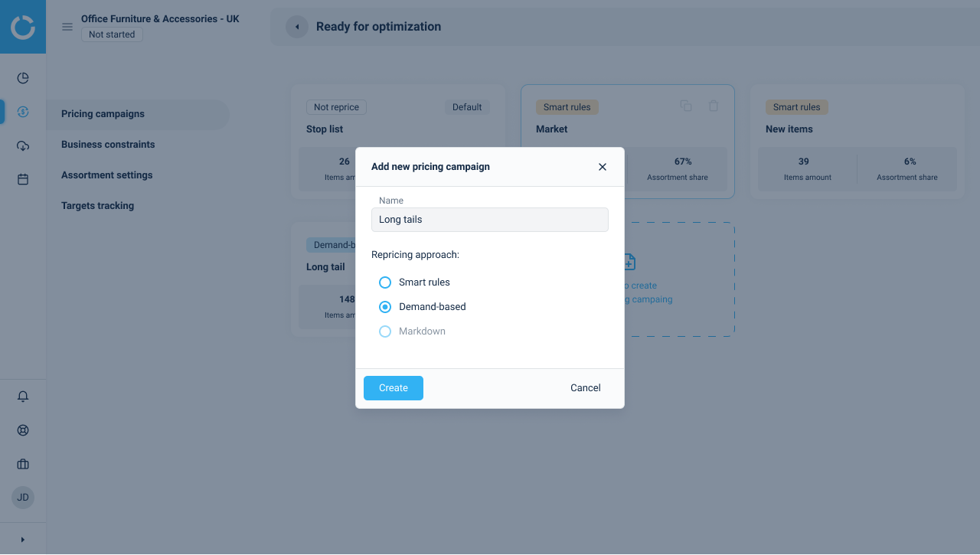
Task: Open the Assortment settings menu item
Action: coord(107,175)
